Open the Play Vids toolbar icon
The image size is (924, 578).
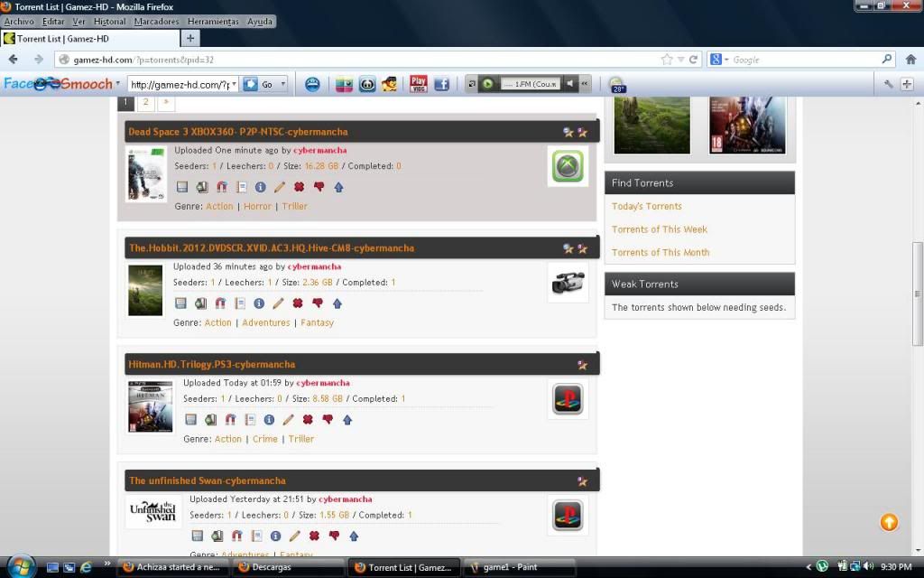coord(418,84)
